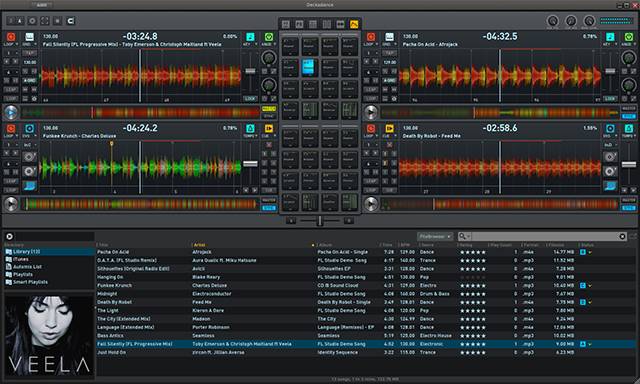640x384 pixels.
Task: Open Cue dropdown on Funkee Krunch deck
Action: click(269, 136)
